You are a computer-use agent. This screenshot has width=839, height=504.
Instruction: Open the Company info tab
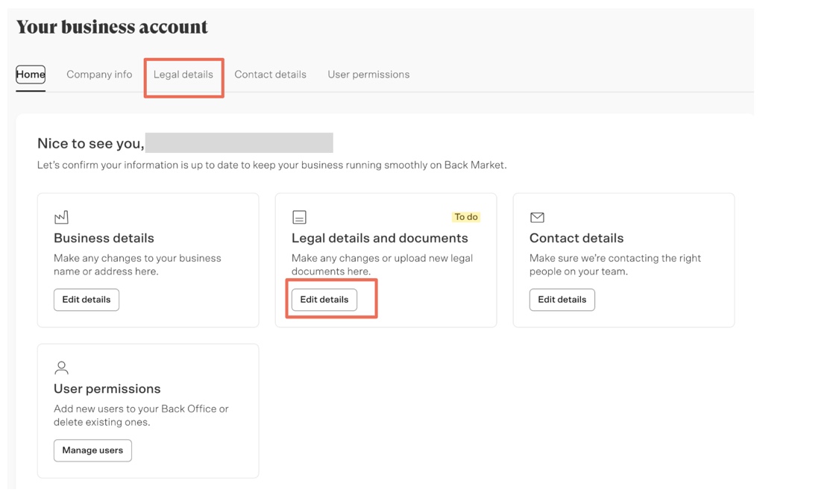(99, 75)
